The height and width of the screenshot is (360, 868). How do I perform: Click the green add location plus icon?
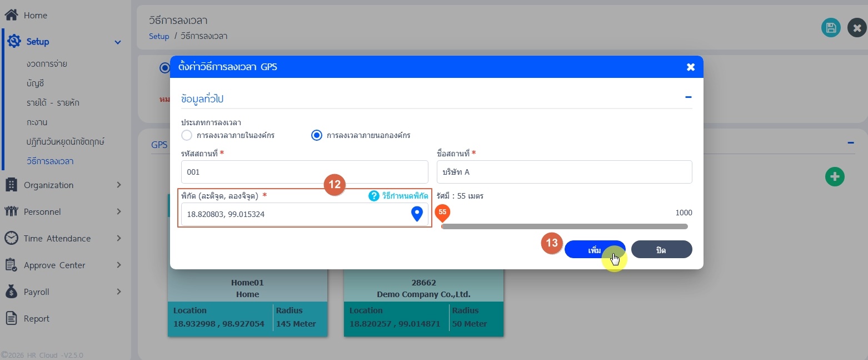[x=834, y=176]
